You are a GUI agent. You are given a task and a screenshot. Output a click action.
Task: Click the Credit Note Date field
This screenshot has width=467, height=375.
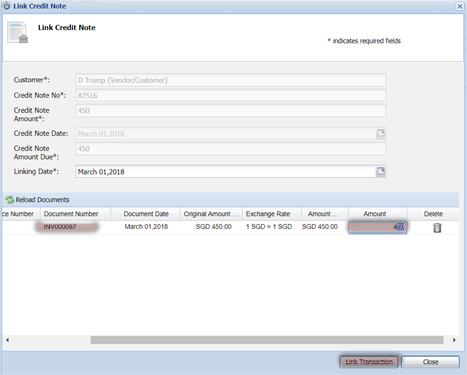[x=226, y=134]
